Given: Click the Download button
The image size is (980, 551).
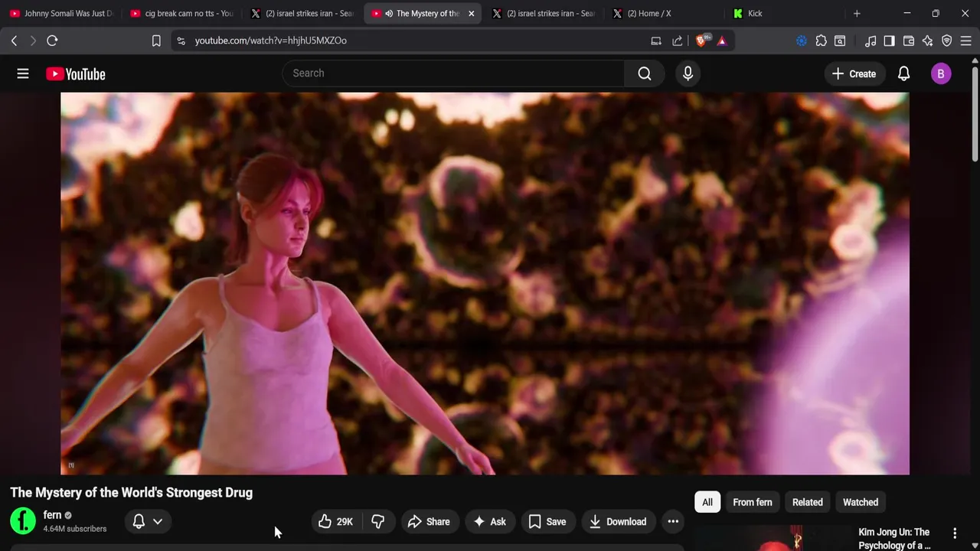Looking at the screenshot, I should coord(618,522).
